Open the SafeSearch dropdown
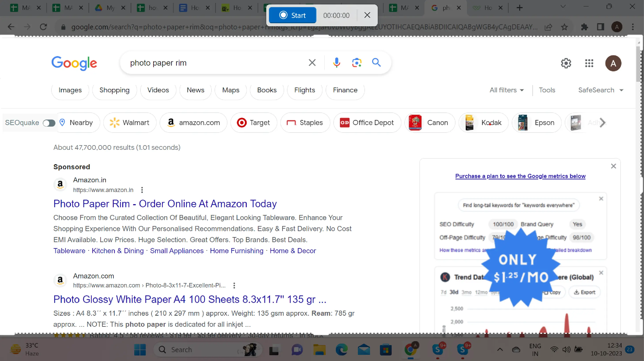Viewport: 644px width, 361px height. pos(601,90)
